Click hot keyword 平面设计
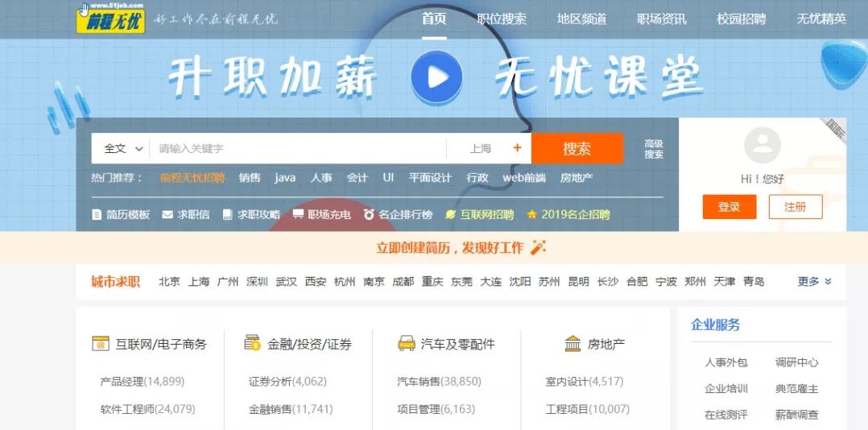The image size is (868, 430). (430, 178)
